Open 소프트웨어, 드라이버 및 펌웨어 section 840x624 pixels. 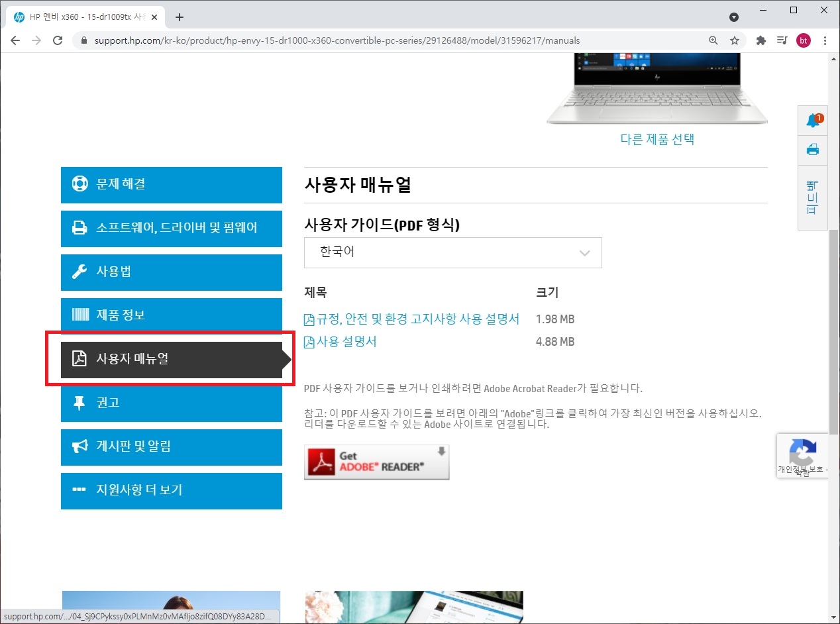point(172,228)
